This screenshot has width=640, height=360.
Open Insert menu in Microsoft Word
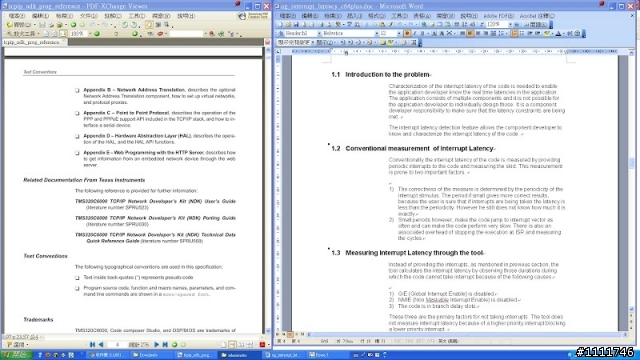pos(354,16)
